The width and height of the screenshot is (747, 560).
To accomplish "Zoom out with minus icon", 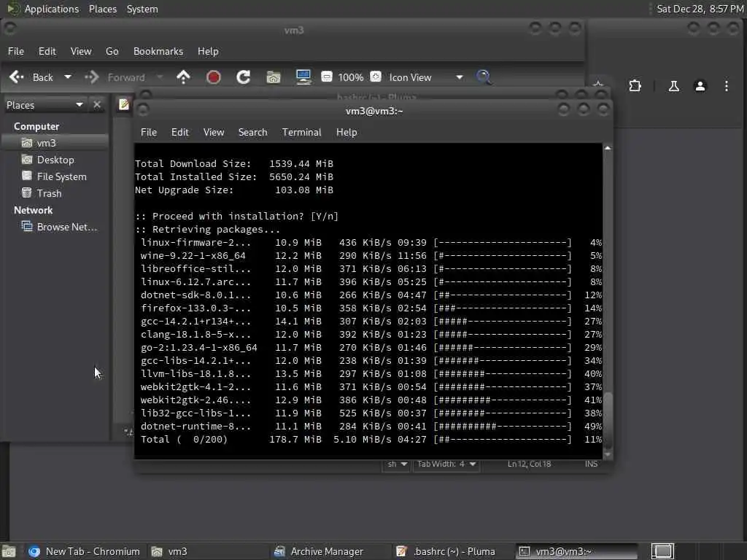I will [x=327, y=77].
